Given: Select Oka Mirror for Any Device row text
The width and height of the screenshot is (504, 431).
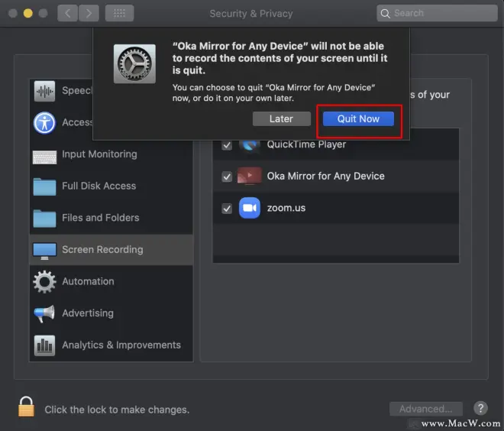Looking at the screenshot, I should (x=325, y=177).
